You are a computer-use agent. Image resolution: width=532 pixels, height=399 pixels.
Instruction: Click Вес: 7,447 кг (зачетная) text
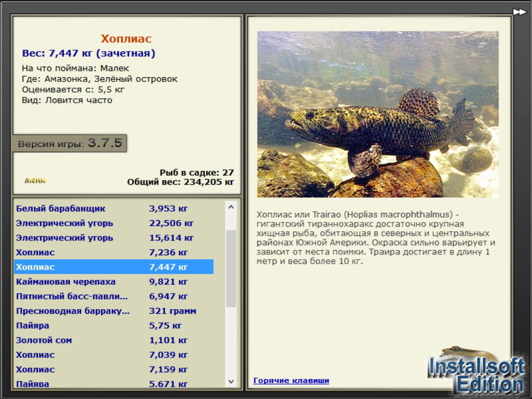pos(88,53)
